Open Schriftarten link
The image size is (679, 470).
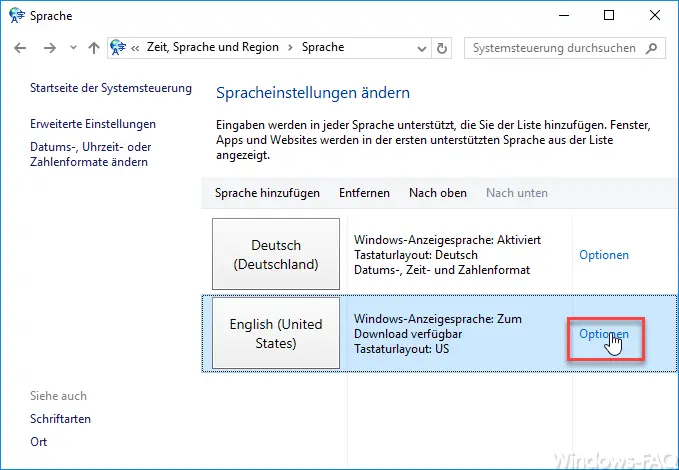point(60,419)
